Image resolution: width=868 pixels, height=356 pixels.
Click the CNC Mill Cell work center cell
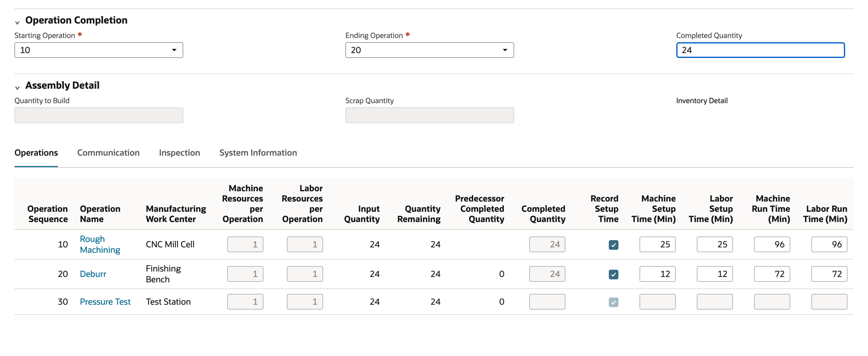(170, 244)
